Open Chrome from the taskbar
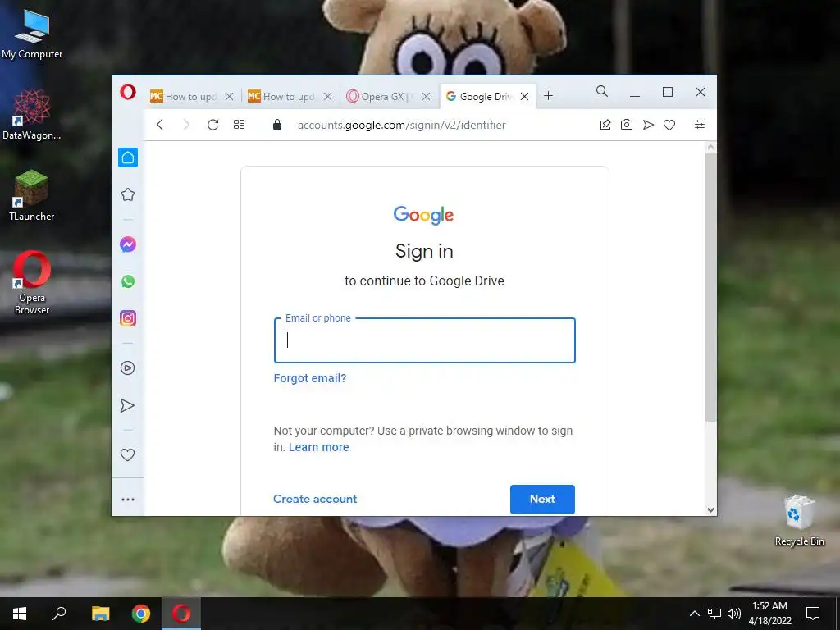The height and width of the screenshot is (630, 840). [141, 614]
